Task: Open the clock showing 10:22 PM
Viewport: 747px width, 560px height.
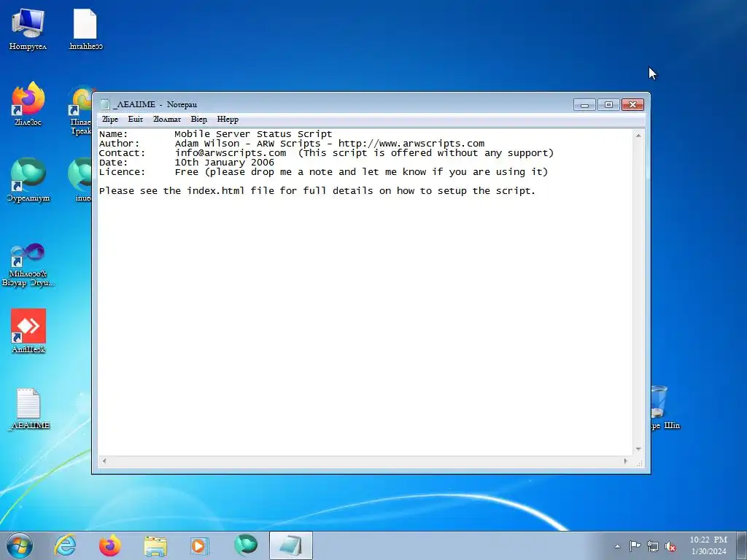Action: (x=708, y=545)
